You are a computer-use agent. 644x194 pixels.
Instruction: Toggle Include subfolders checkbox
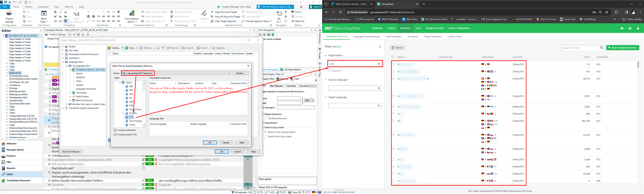[x=115, y=130]
